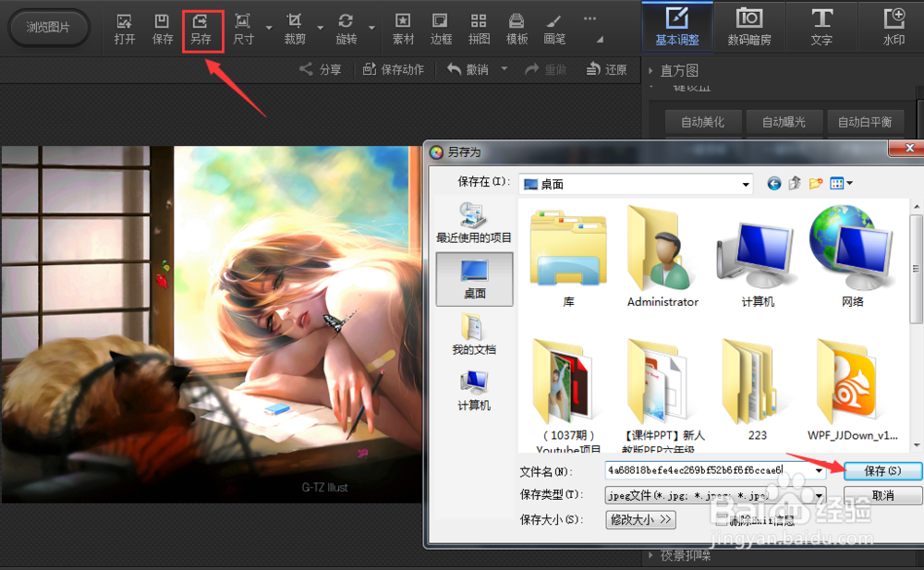Image resolution: width=924 pixels, height=570 pixels.
Task: Open the 撤销 history dropdown arrow
Action: click(x=505, y=68)
